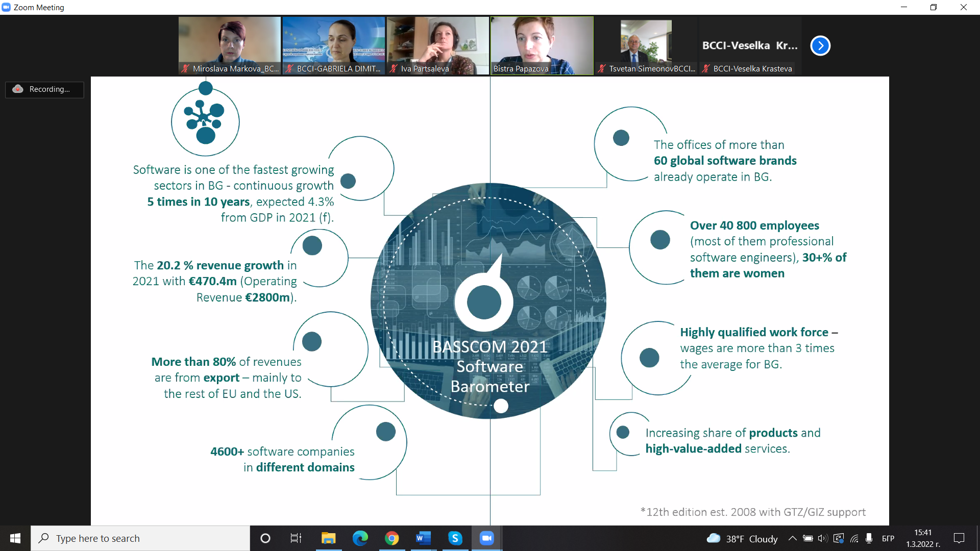Click muted microphone icon on Iva Partsaleva
The height and width of the screenshot is (551, 980).
tap(394, 68)
